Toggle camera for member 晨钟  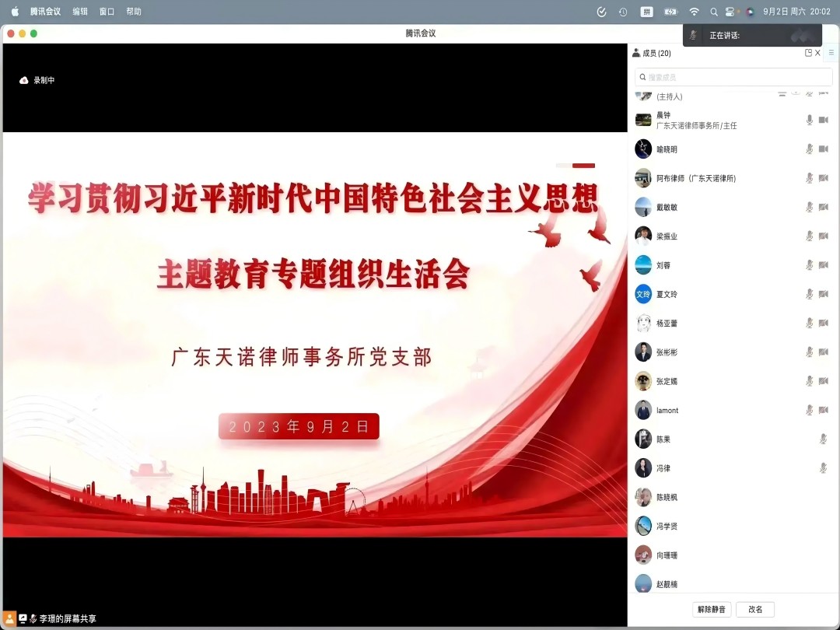click(824, 120)
